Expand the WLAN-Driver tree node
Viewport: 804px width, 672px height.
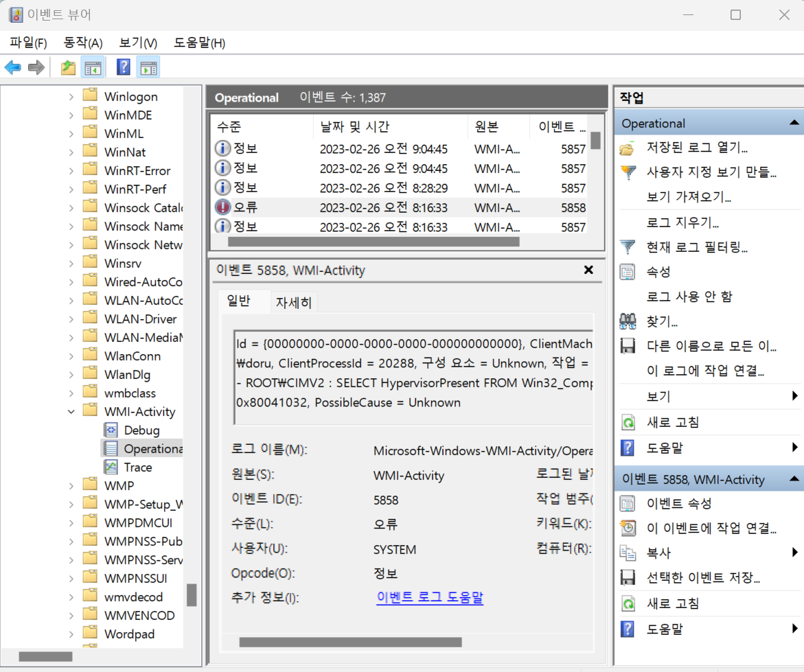pyautogui.click(x=71, y=318)
